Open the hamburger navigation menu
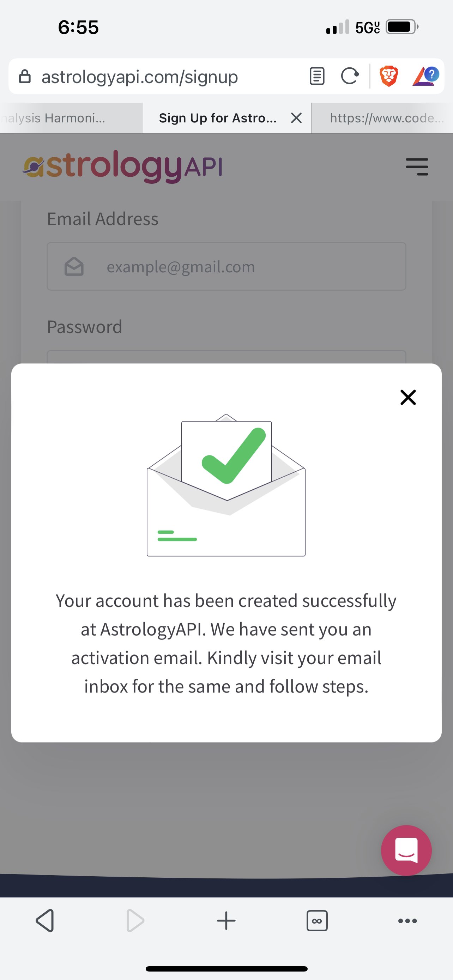This screenshot has width=453, height=980. point(417,167)
